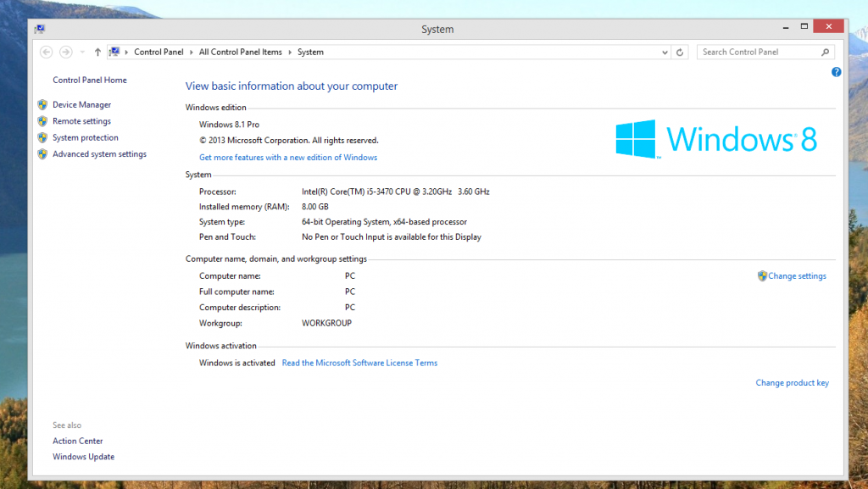This screenshot has height=489, width=868.
Task: Get more features with new Windows edition
Action: 288,158
